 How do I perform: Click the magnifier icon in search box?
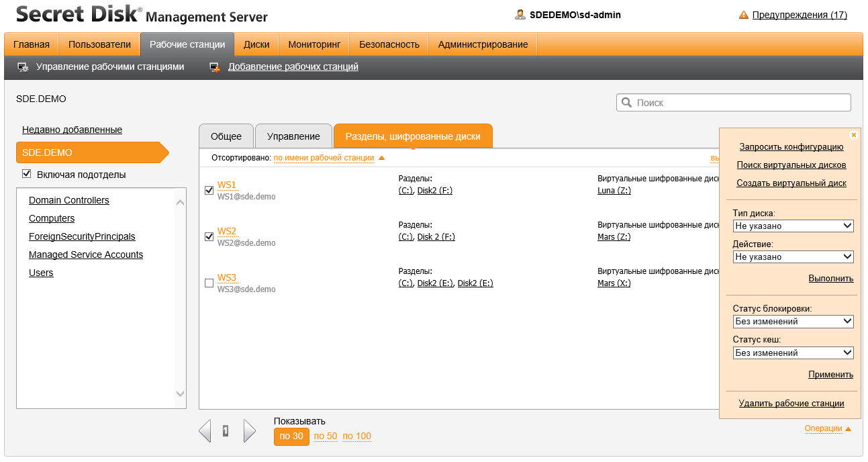tap(627, 103)
